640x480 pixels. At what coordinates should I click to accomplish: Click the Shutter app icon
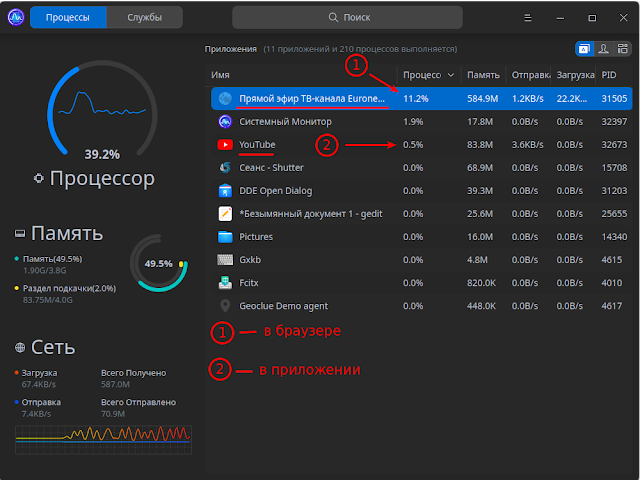coord(225,168)
